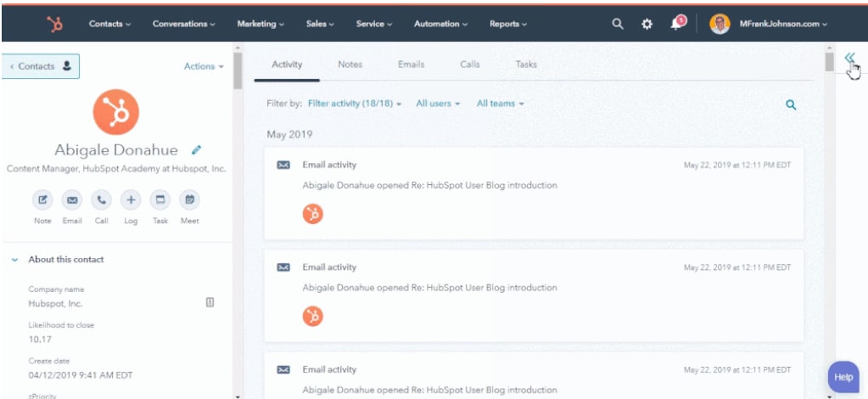The height and width of the screenshot is (399, 868).
Task: Open the Marketing navigation menu
Action: 260,24
